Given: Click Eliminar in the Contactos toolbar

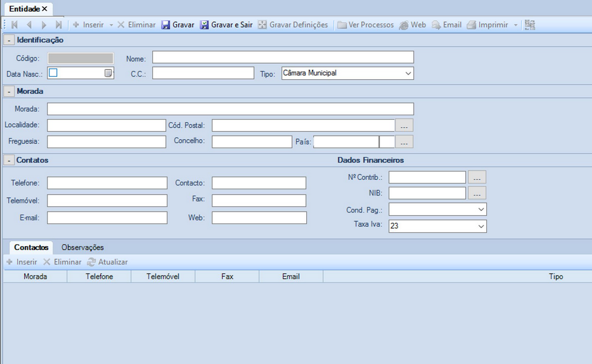Looking at the screenshot, I should click(62, 262).
